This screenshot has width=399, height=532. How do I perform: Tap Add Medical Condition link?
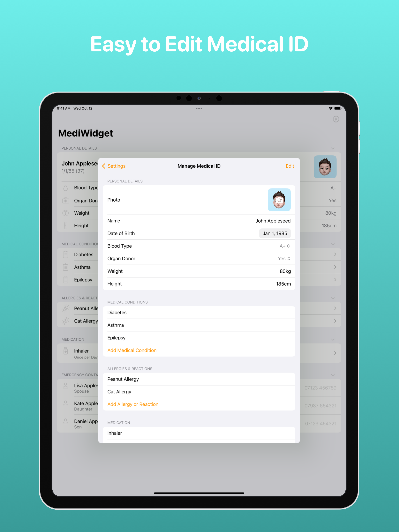point(132,350)
